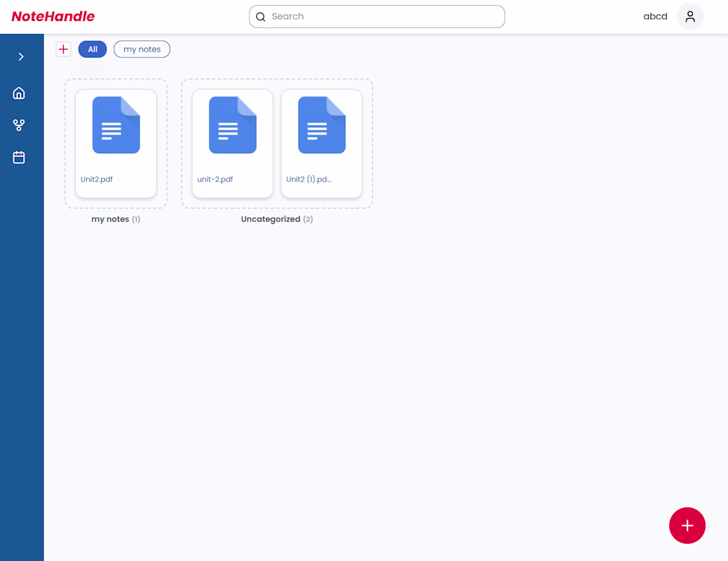This screenshot has height=561, width=728.
Task: Select the my notes filter tab
Action: click(x=142, y=49)
